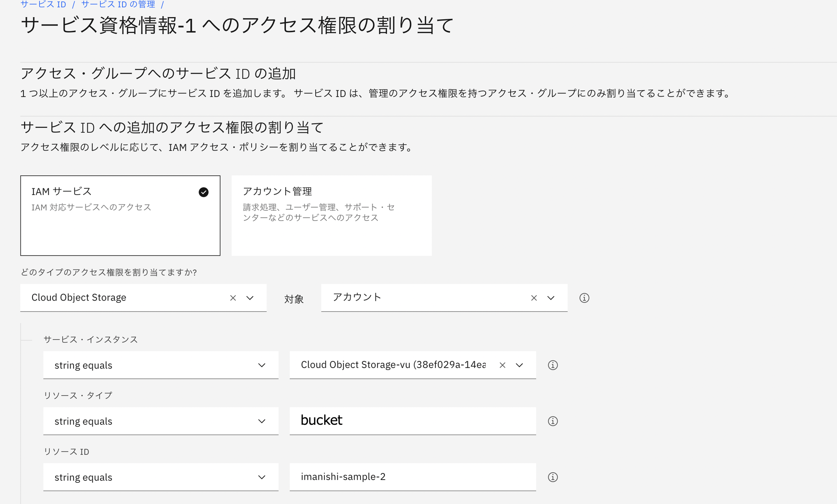Open リソース ID string equals operator dropdown

(x=161, y=477)
